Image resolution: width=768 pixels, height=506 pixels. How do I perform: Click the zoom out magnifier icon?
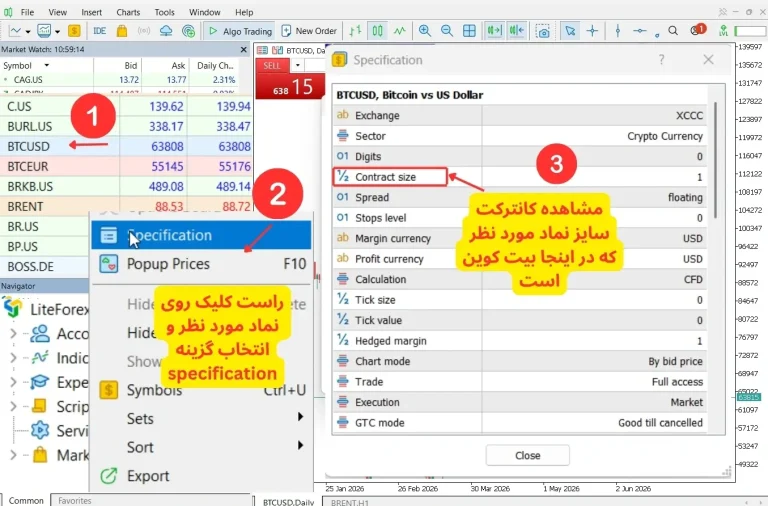click(x=447, y=31)
